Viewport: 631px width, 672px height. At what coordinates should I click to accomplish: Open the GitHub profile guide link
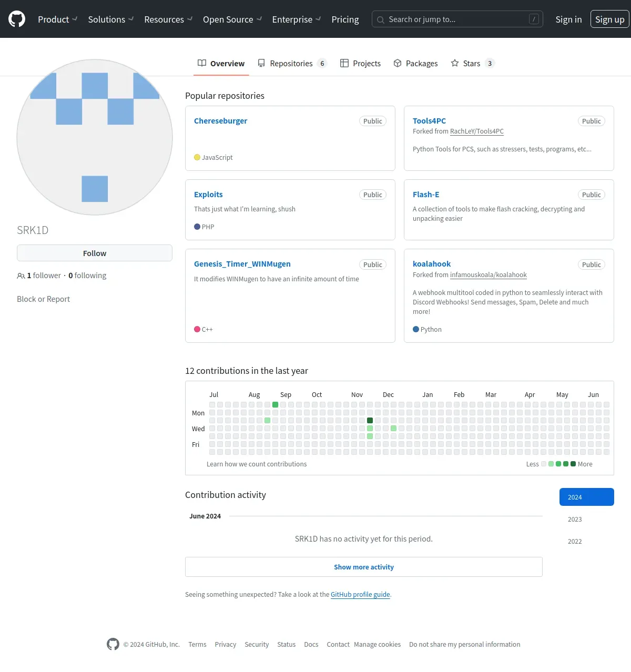(x=360, y=595)
